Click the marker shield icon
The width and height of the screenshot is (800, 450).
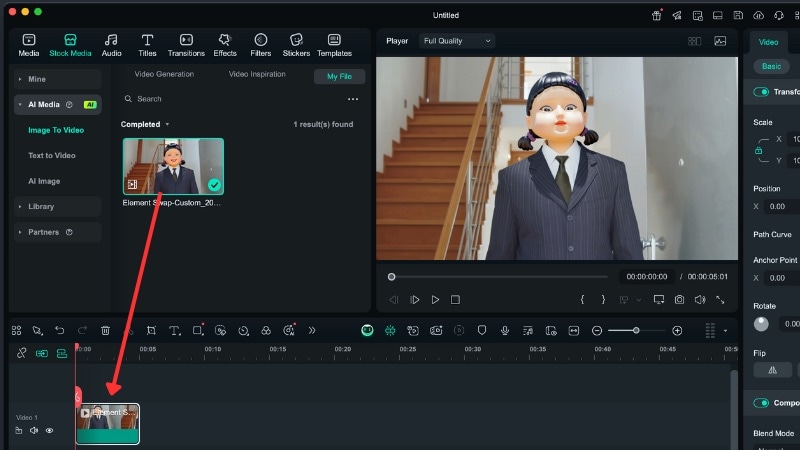(x=482, y=331)
